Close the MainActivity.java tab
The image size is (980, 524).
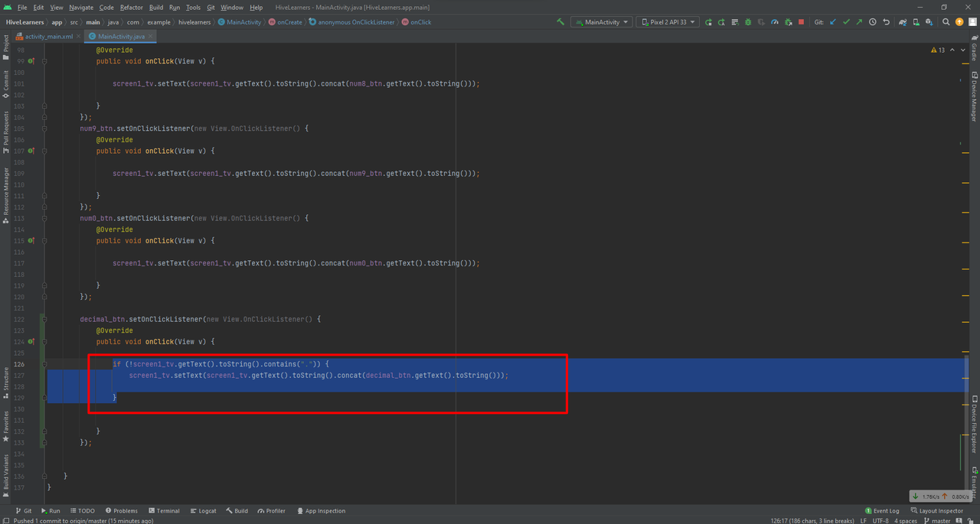click(x=151, y=37)
